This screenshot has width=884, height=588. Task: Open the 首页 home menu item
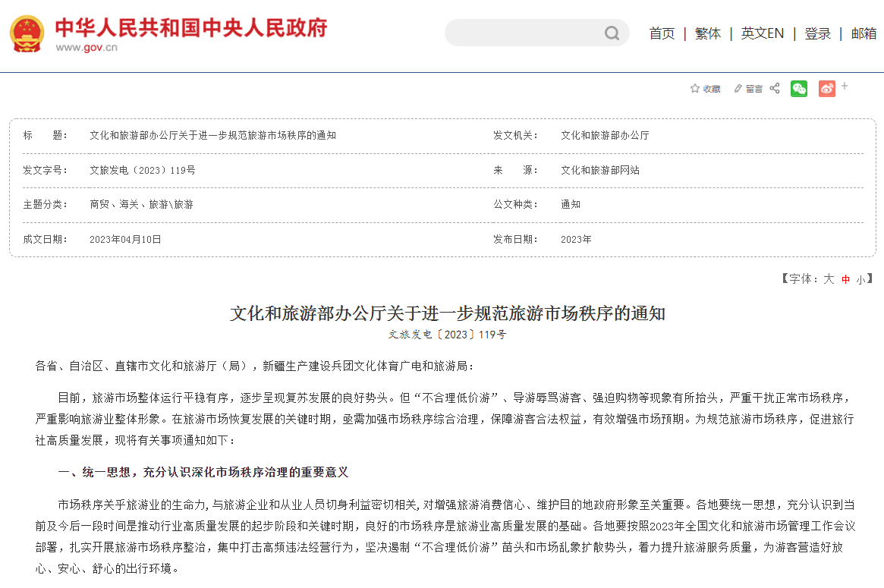click(x=662, y=33)
